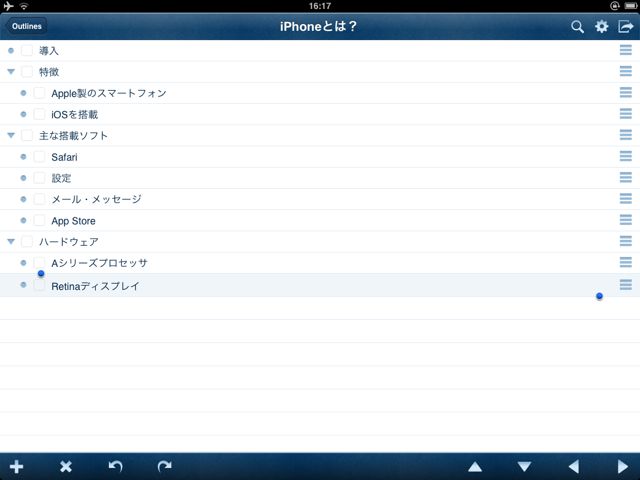
Task: Tap reorder handle for 主な搭載ソフト row
Action: 625,135
